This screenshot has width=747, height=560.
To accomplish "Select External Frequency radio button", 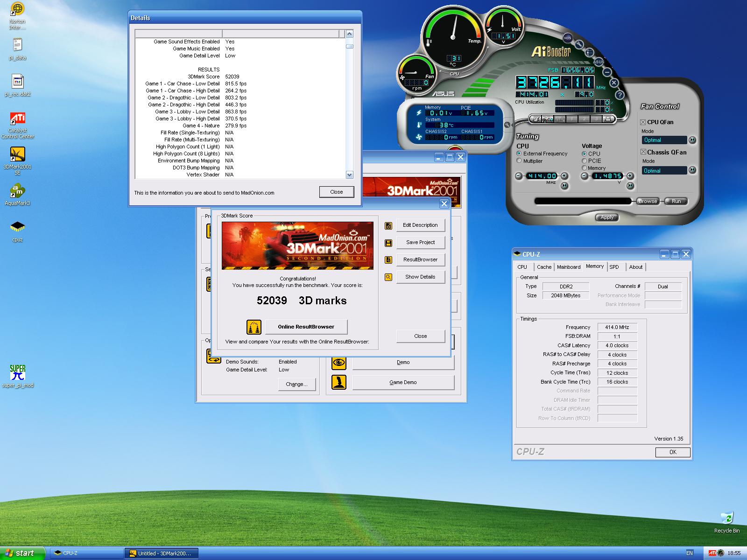I will point(519,154).
